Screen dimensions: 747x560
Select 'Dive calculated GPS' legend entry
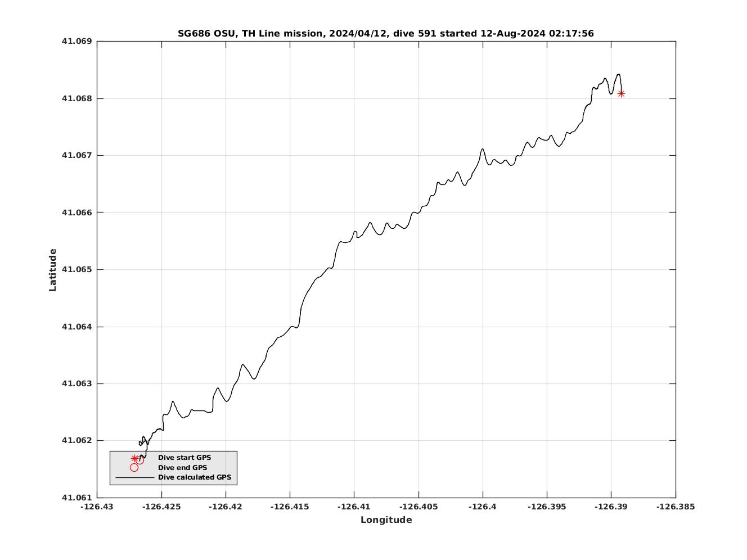[x=195, y=477]
